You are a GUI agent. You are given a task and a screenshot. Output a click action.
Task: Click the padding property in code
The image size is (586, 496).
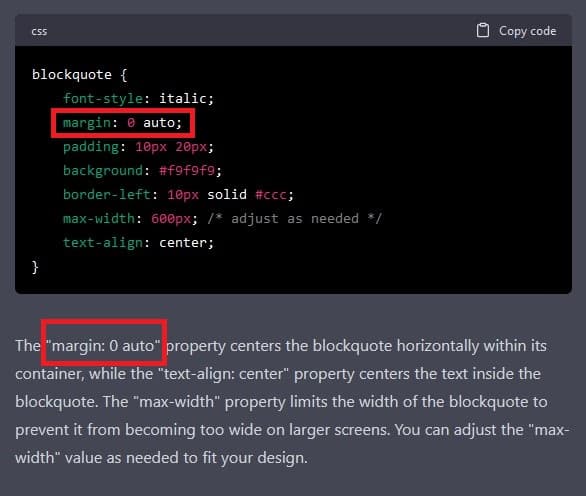coord(91,147)
